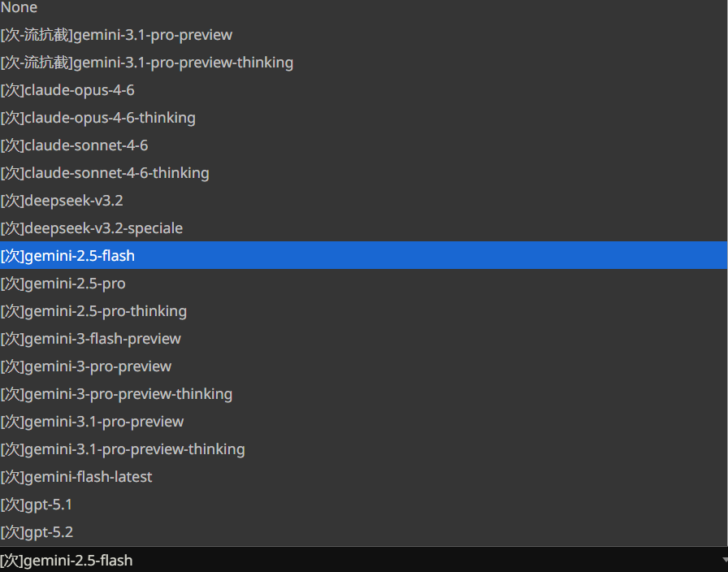
Task: Select [次]gemini-2.5-pro-thinking option
Action: pyautogui.click(x=93, y=311)
